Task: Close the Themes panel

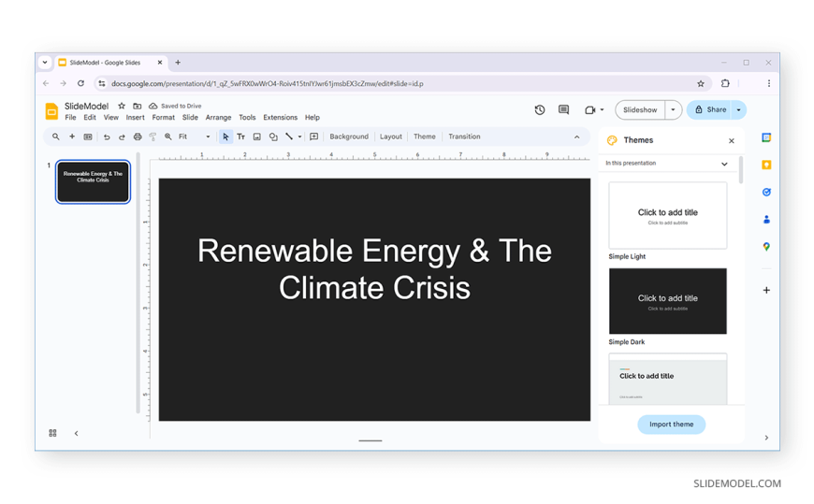Action: point(731,140)
